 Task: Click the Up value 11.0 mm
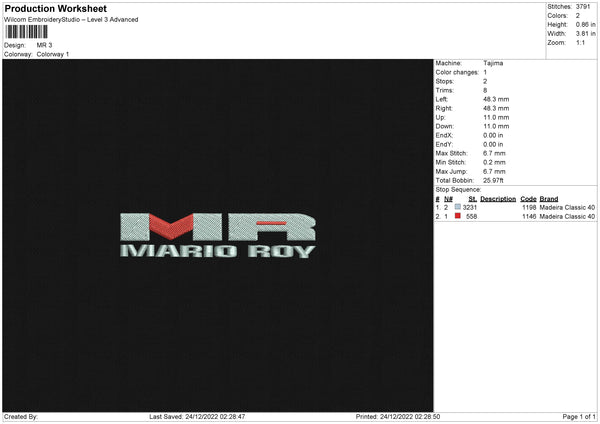pos(496,117)
